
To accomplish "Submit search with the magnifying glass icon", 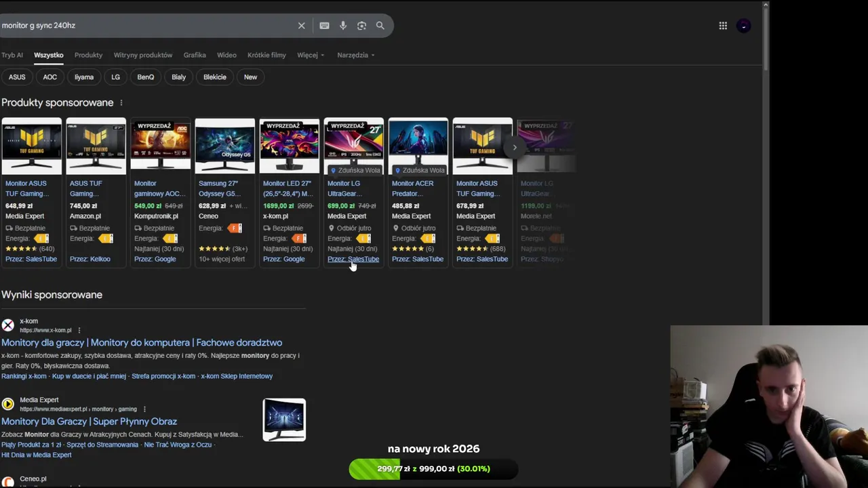I will pyautogui.click(x=380, y=26).
